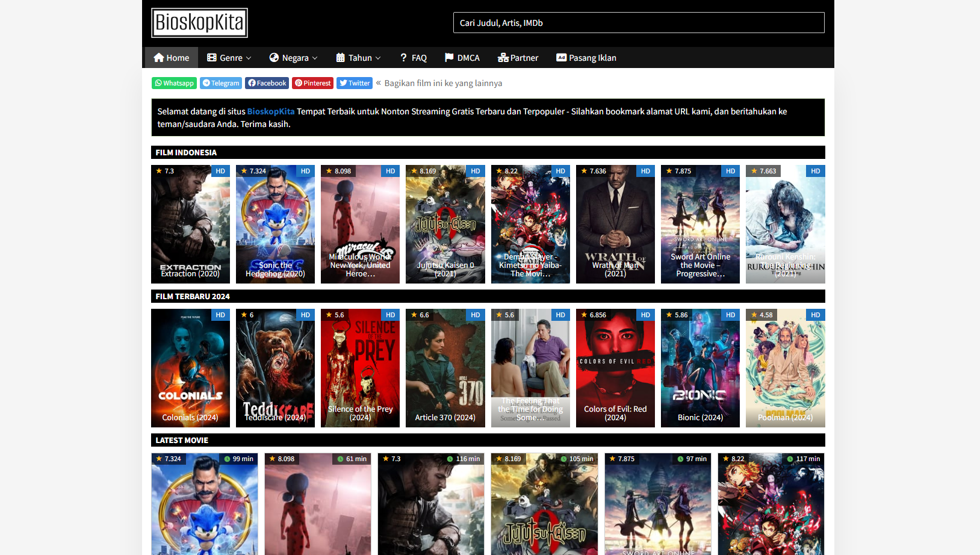This screenshot has width=980, height=555.
Task: Open the Sonic the Hedgehog (2020) poster
Action: (x=275, y=224)
